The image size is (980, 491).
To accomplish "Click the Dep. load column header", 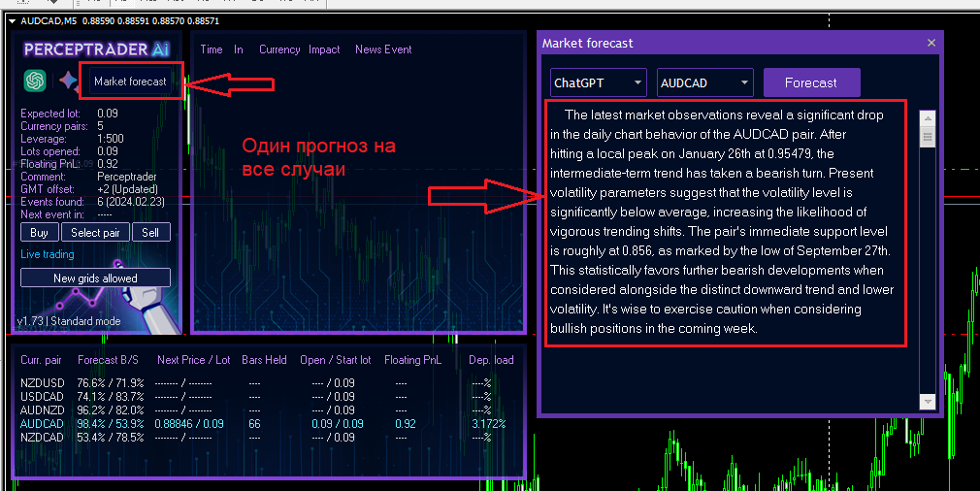I will click(x=491, y=360).
